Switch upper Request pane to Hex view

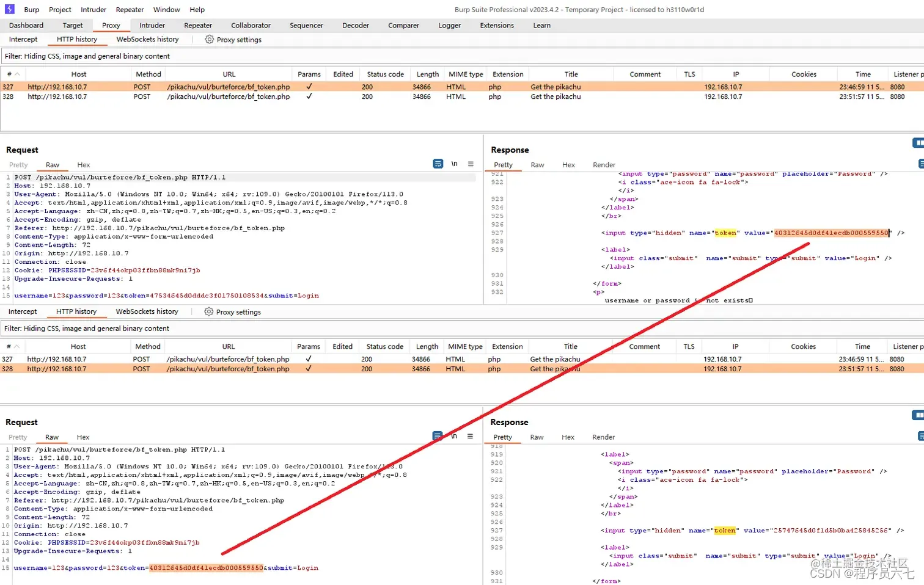click(84, 165)
